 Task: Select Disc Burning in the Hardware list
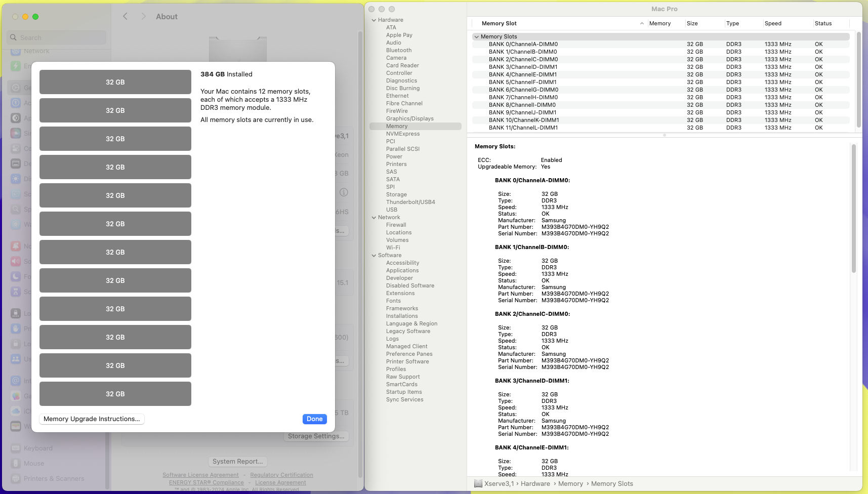pyautogui.click(x=403, y=88)
